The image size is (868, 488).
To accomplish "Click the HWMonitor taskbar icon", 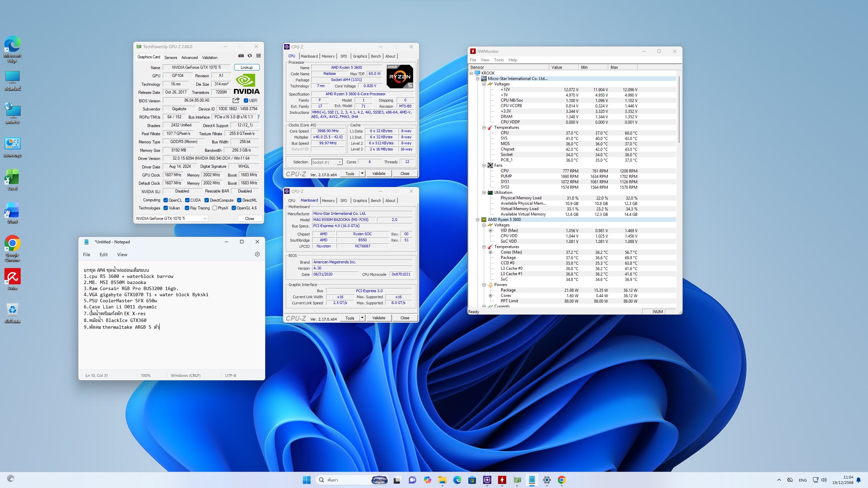I will pos(502,480).
